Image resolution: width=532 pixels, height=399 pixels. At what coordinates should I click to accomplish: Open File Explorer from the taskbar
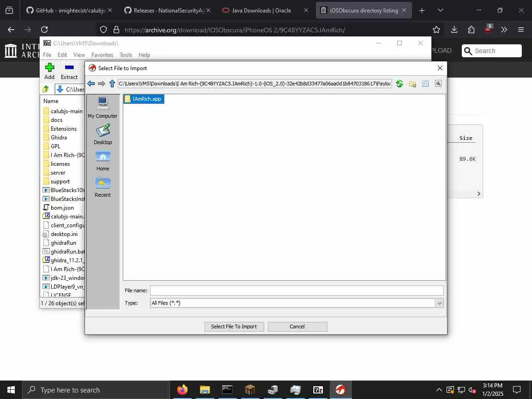pos(205,390)
